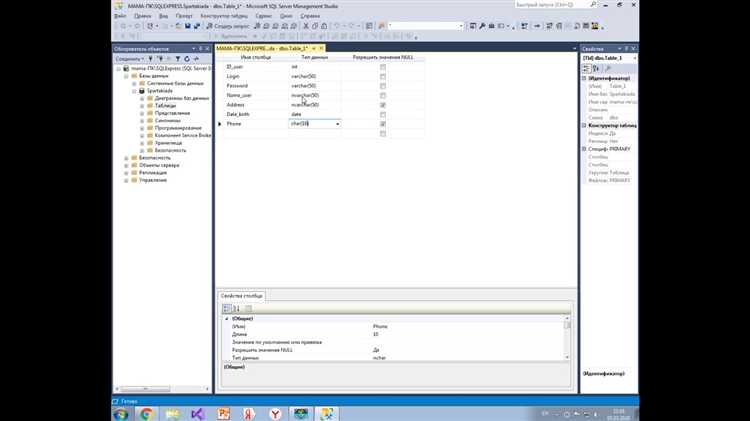Open the Вид menu

163,16
